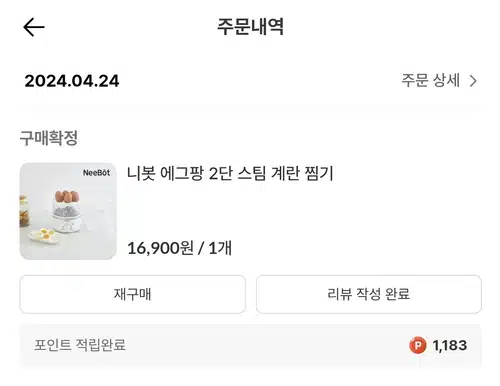Tap product name 니봇 에그팡 2단 스팀 계란 찜기
This screenshot has width=500, height=386.
pos(230,173)
